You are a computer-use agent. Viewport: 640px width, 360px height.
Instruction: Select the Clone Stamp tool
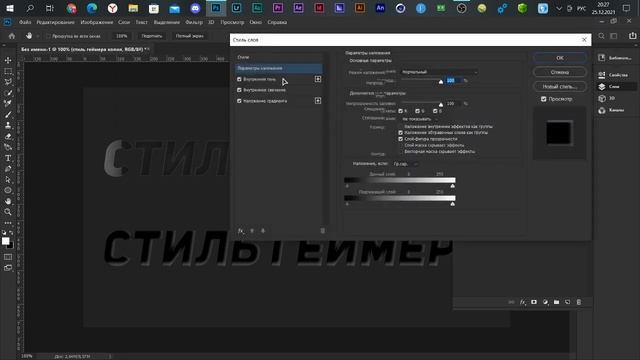pyautogui.click(x=8, y=125)
